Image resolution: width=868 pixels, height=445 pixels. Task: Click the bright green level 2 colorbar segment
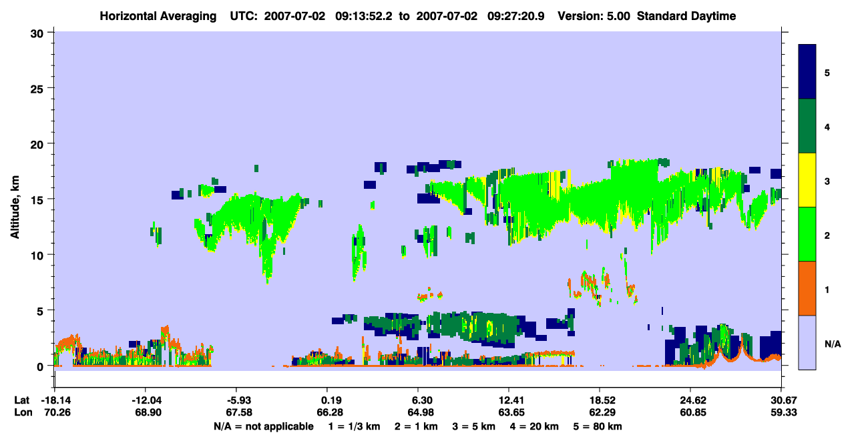pos(807,234)
